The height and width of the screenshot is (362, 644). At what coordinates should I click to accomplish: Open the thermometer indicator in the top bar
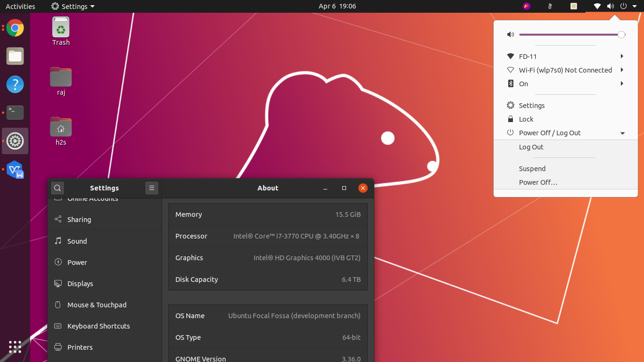click(550, 6)
